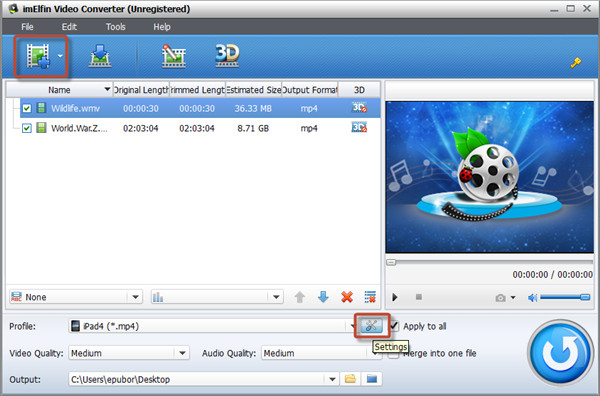This screenshot has width=600, height=396.
Task: Open the Edit menu
Action: (69, 27)
